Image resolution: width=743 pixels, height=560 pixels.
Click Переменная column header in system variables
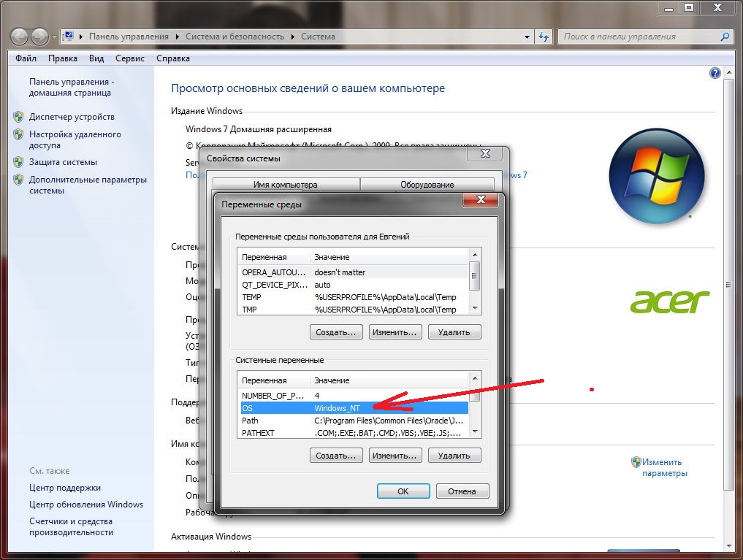click(x=274, y=380)
